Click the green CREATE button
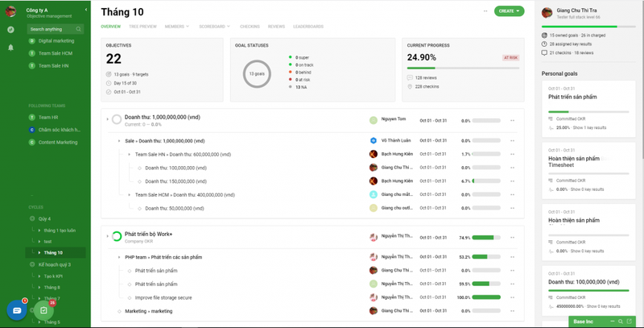Image resolution: width=644 pixels, height=328 pixels. point(509,11)
